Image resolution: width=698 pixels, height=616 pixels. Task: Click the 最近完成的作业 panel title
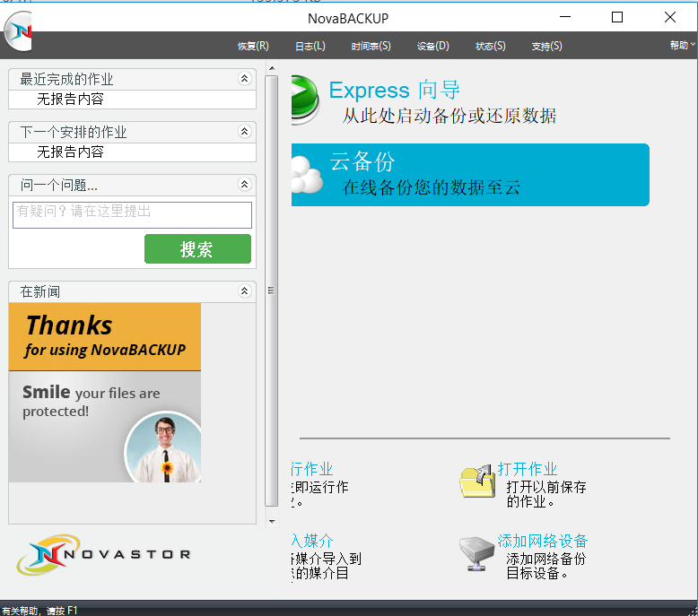66,79
